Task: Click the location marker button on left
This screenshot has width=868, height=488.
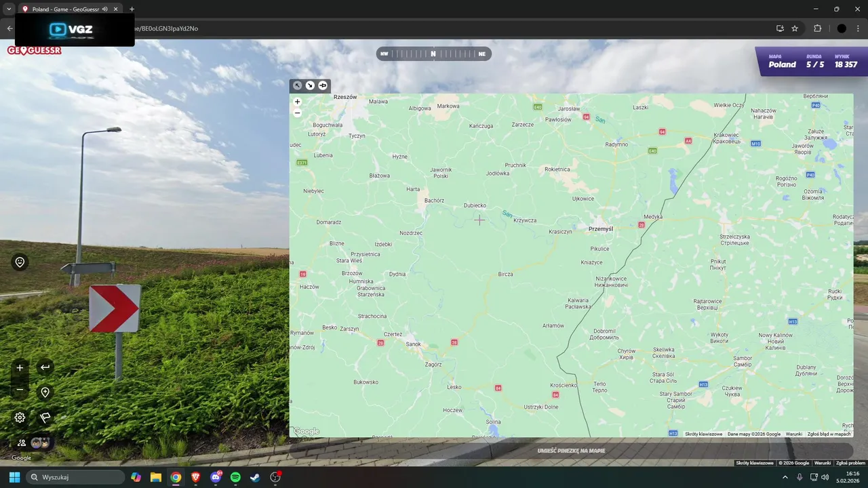Action: click(20, 262)
